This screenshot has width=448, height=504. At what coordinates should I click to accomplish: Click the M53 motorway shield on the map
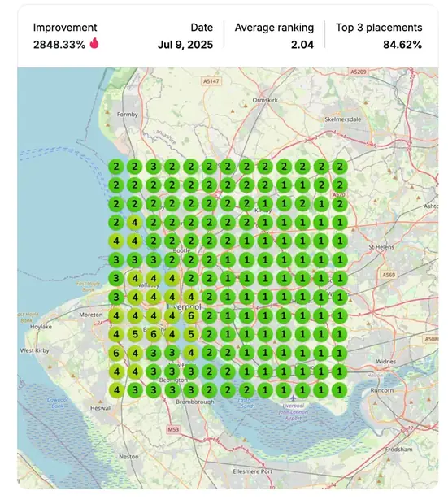click(173, 429)
